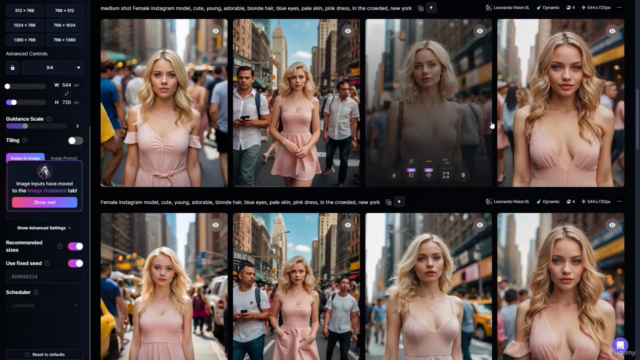This screenshot has width=640, height=360.
Task: Open Use fixed seed help icon
Action: (x=47, y=263)
